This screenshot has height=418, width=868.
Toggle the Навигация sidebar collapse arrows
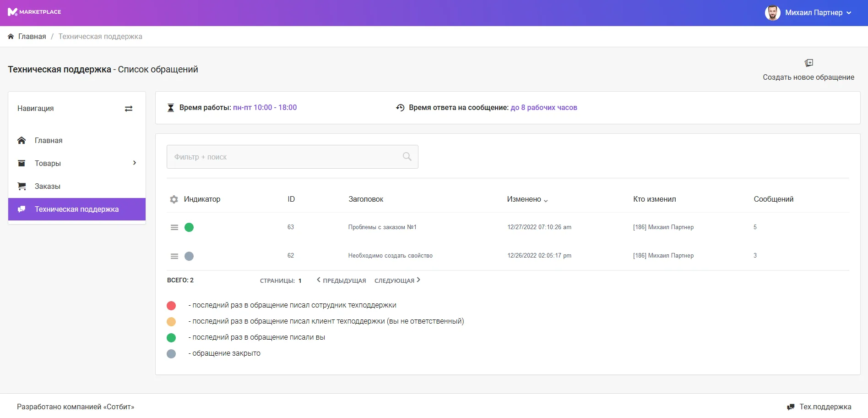pyautogui.click(x=129, y=109)
